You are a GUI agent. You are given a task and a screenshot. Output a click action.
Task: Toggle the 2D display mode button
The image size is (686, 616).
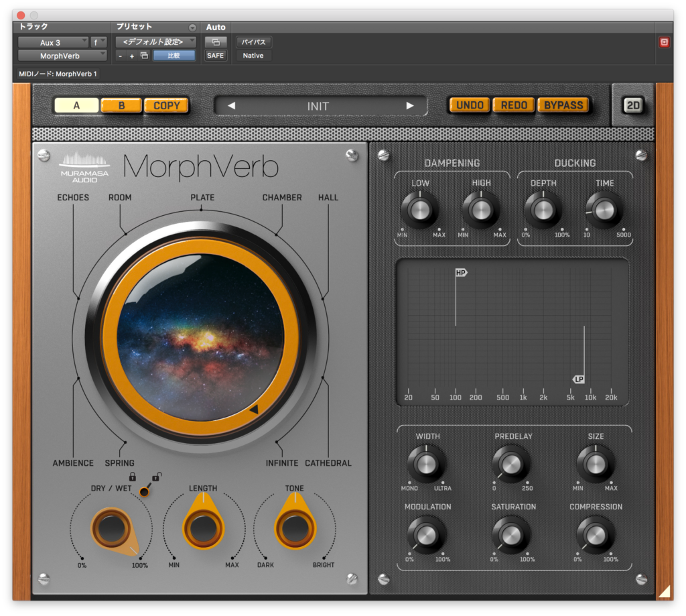633,105
